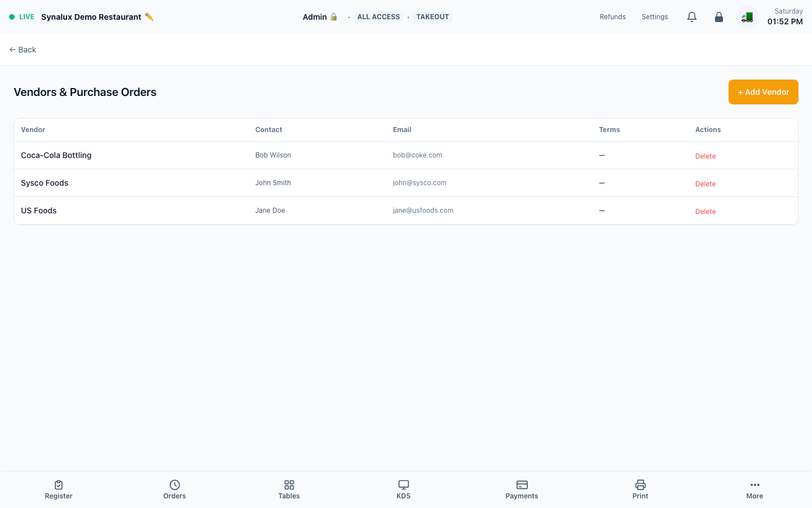This screenshot has height=508, width=812.
Task: Click the Vendors & Purchase Orders heading
Action: (85, 92)
